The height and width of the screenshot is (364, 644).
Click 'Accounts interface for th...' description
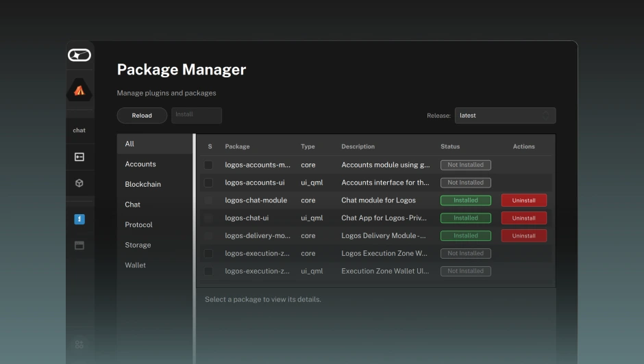point(385,183)
